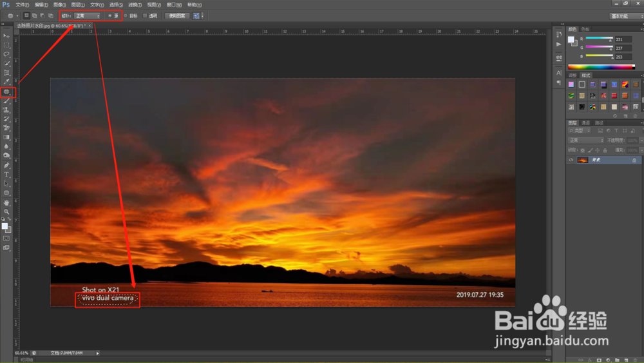Select the Eraser tool
This screenshot has width=644, height=363.
(x=6, y=128)
